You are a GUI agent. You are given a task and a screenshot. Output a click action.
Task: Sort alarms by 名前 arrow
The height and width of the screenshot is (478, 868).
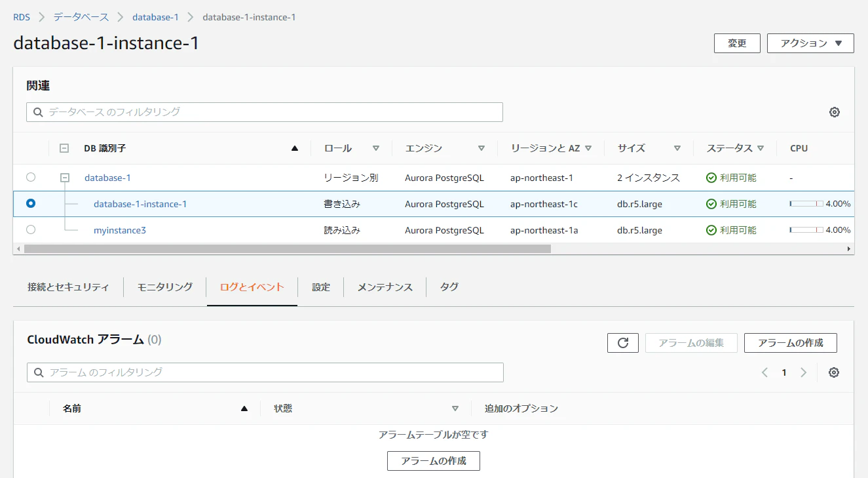click(x=244, y=408)
